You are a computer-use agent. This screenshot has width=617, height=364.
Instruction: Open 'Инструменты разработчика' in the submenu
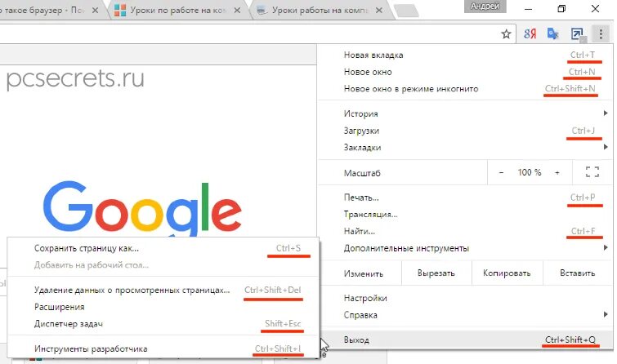[163, 348]
